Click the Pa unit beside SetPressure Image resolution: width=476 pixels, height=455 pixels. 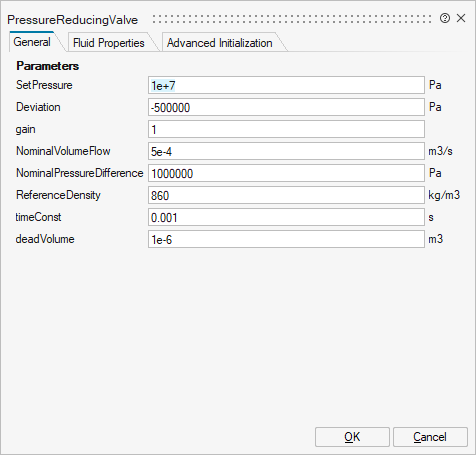pyautogui.click(x=435, y=85)
